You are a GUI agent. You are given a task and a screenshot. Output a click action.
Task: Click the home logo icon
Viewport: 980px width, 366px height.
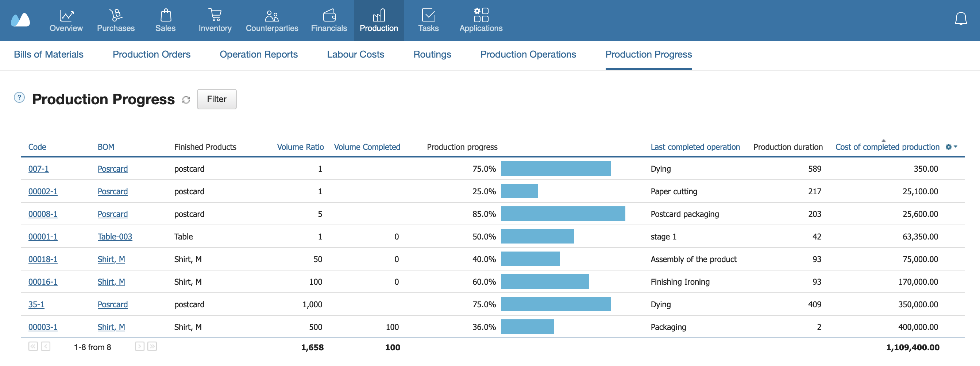click(20, 20)
